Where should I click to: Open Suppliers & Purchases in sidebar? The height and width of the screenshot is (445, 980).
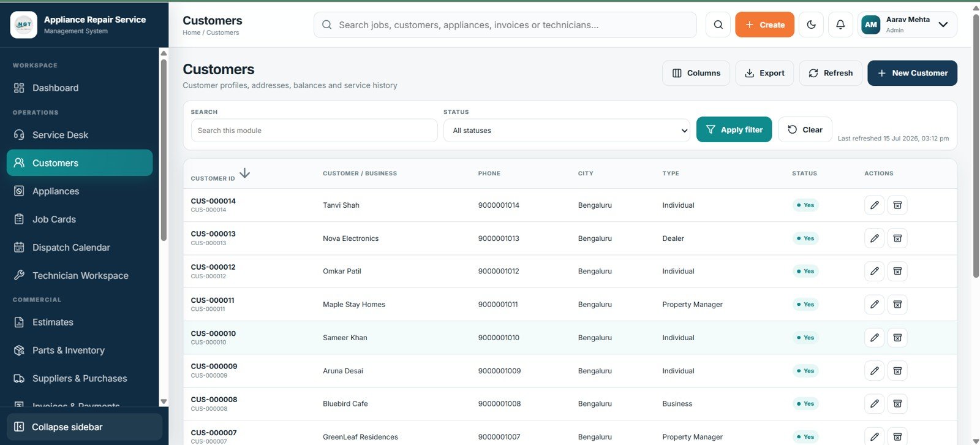point(80,379)
